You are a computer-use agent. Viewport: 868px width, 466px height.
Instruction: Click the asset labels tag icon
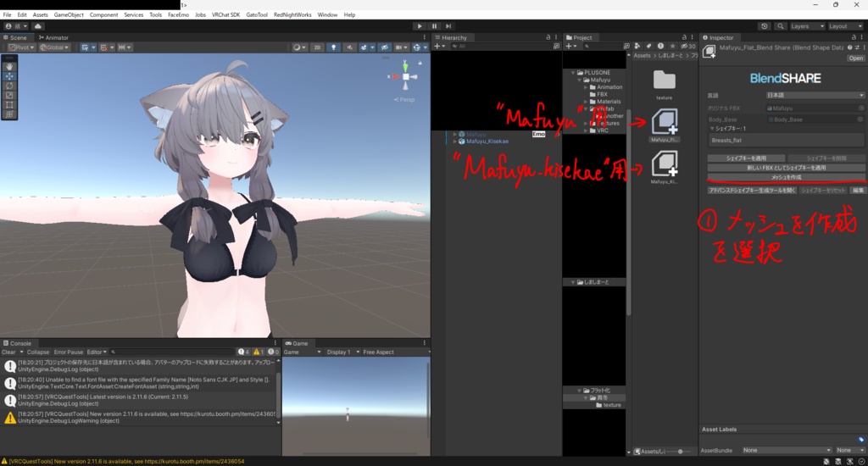861,440
